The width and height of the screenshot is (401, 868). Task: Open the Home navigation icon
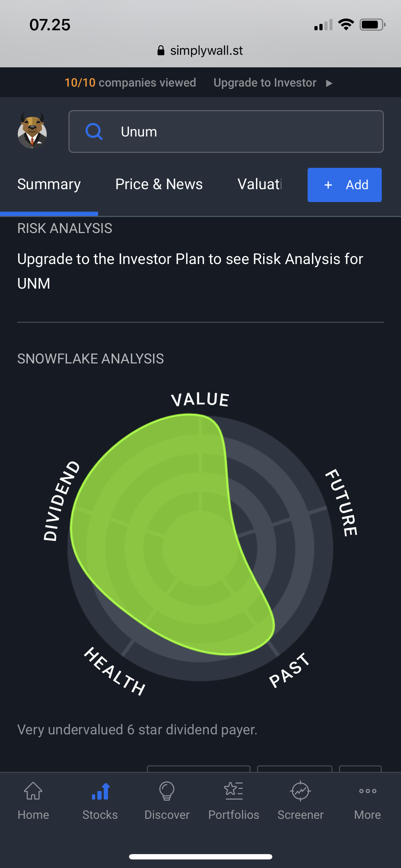33,791
